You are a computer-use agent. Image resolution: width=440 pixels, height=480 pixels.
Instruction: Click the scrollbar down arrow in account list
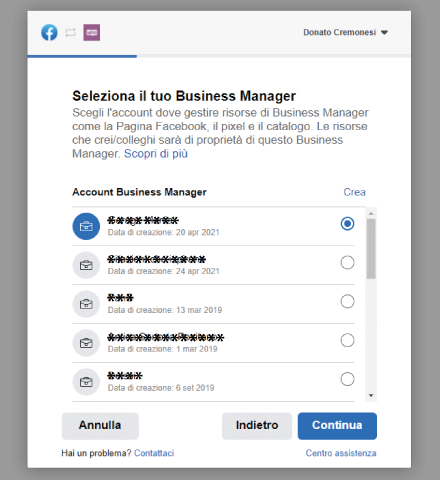pos(371,396)
